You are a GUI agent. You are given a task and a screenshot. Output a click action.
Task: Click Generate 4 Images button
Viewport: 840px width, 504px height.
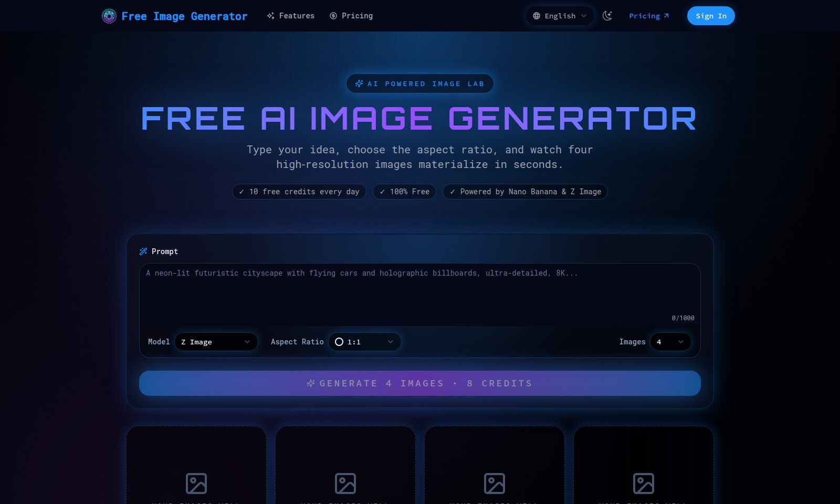click(x=419, y=383)
